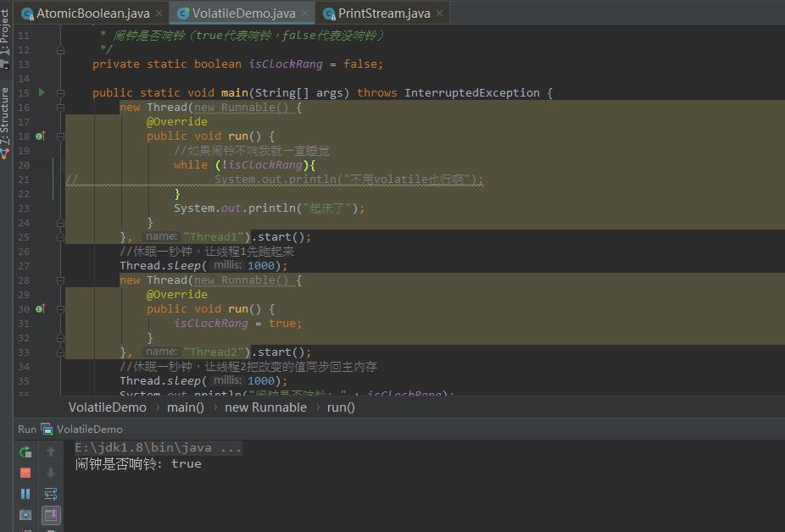Collapse second Thread block fold on line 28
This screenshot has width=785, height=532.
point(61,280)
